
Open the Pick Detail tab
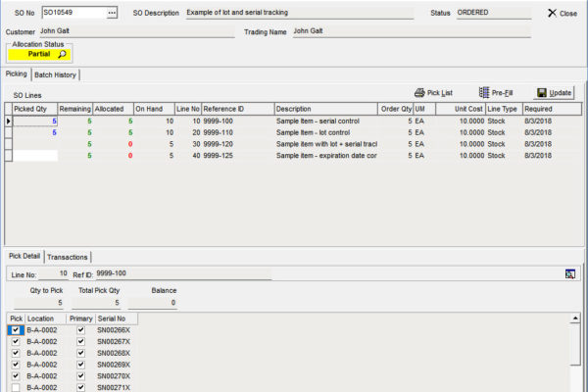point(24,256)
